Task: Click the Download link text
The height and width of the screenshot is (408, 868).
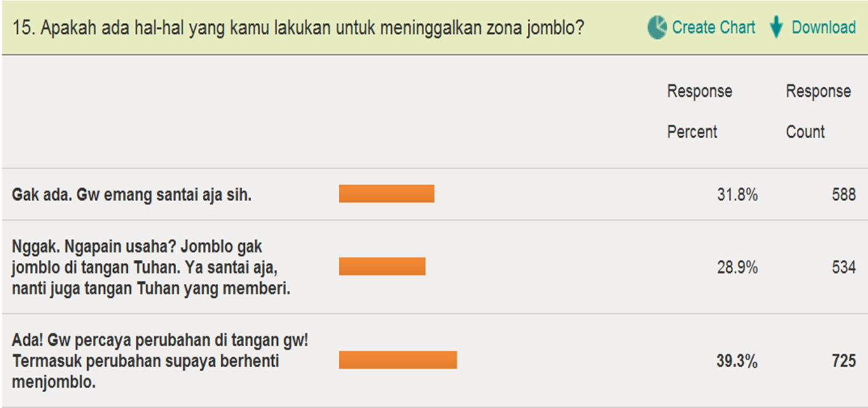Action: (x=823, y=27)
